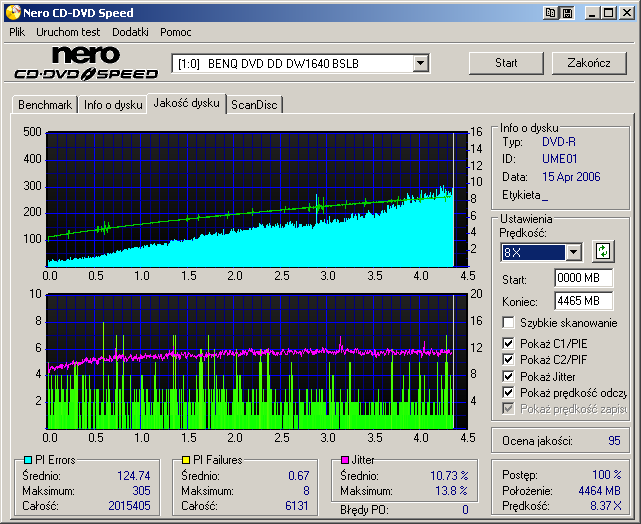
Task: Click the Start position 0000 MB field
Action: point(584,278)
